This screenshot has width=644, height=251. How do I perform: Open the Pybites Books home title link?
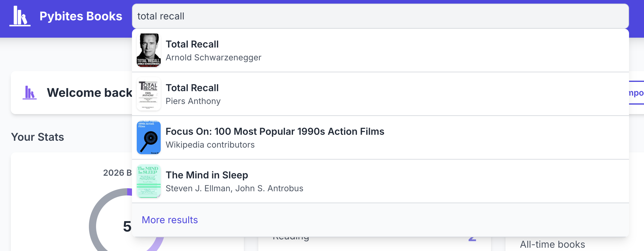point(80,16)
